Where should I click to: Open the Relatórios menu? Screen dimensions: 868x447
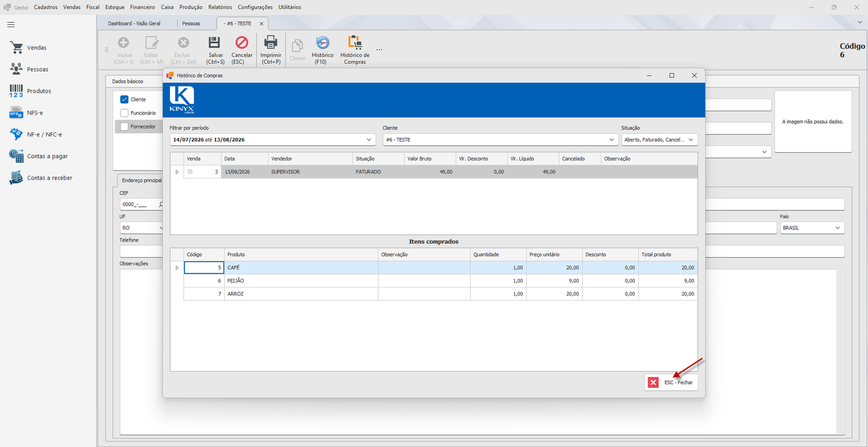pyautogui.click(x=220, y=7)
